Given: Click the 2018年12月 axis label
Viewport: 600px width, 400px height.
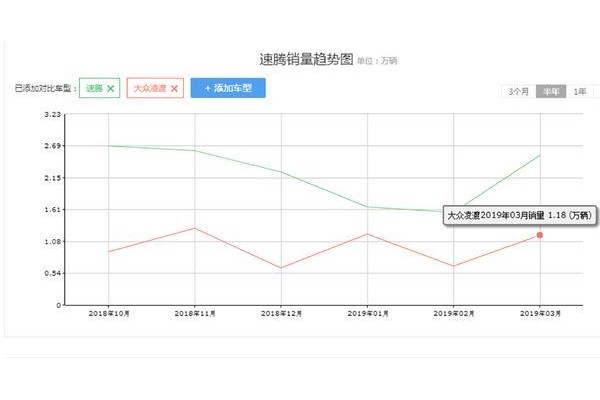Looking at the screenshot, I should [282, 313].
